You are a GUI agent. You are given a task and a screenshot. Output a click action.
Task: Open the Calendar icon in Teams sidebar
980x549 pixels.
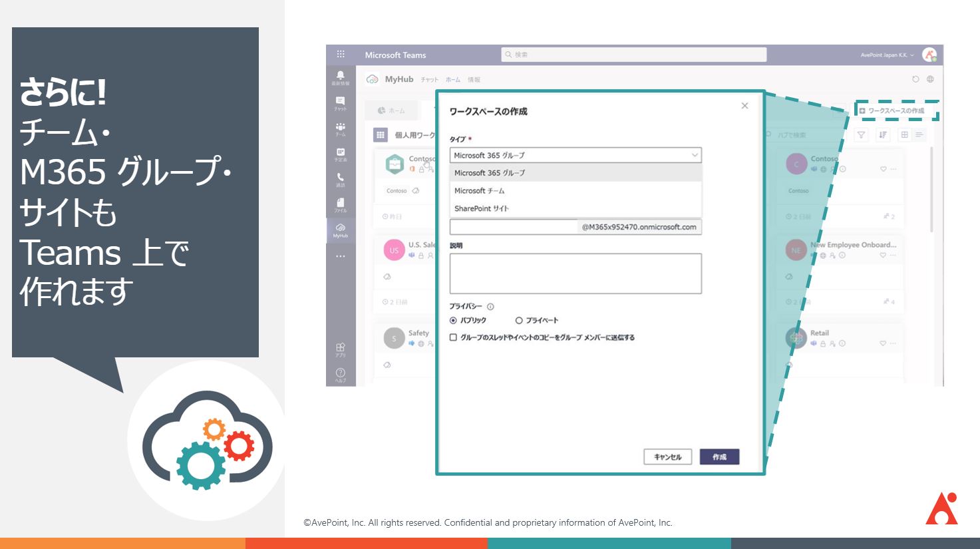(341, 154)
